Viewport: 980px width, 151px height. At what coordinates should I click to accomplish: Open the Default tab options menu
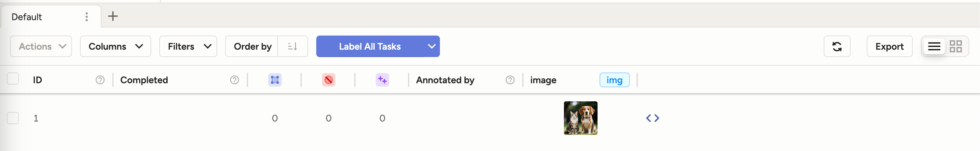pos(87,17)
